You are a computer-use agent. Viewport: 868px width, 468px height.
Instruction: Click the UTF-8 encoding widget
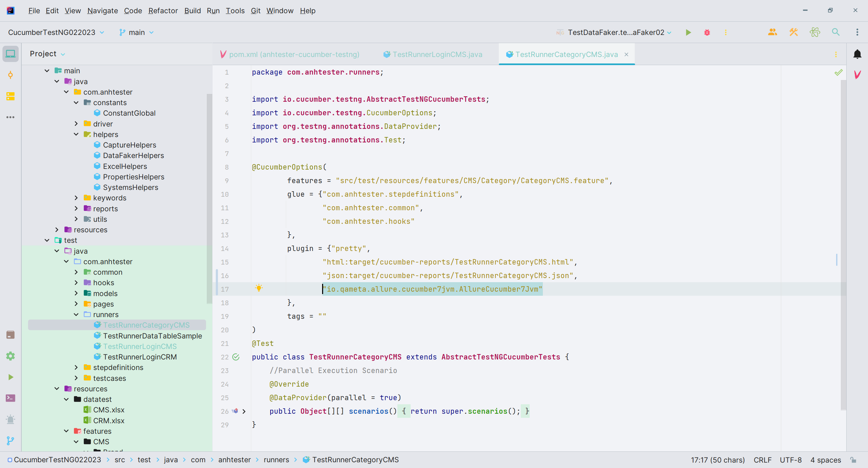click(791, 460)
